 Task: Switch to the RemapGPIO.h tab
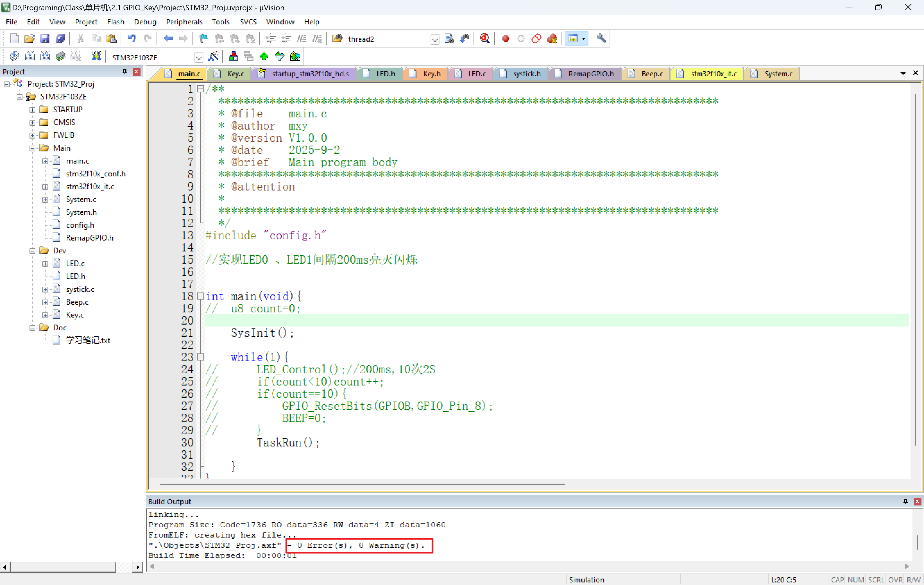pyautogui.click(x=585, y=74)
